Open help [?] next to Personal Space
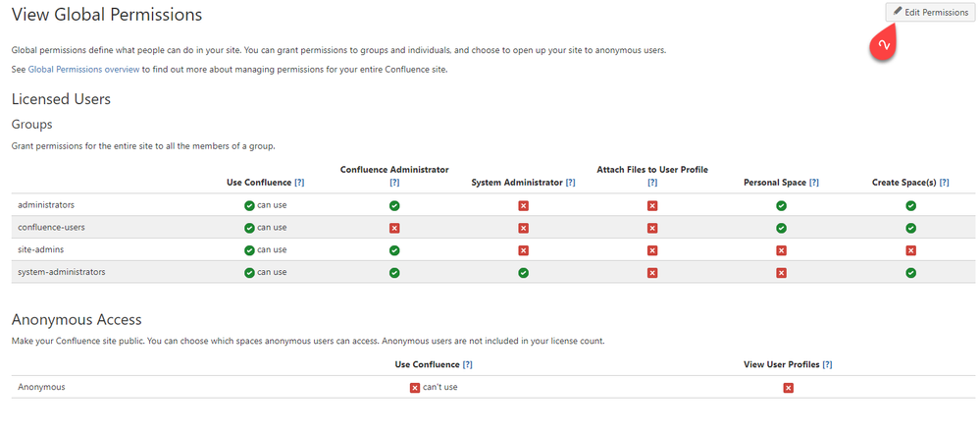Screen dimensions: 980x434 [x=814, y=183]
